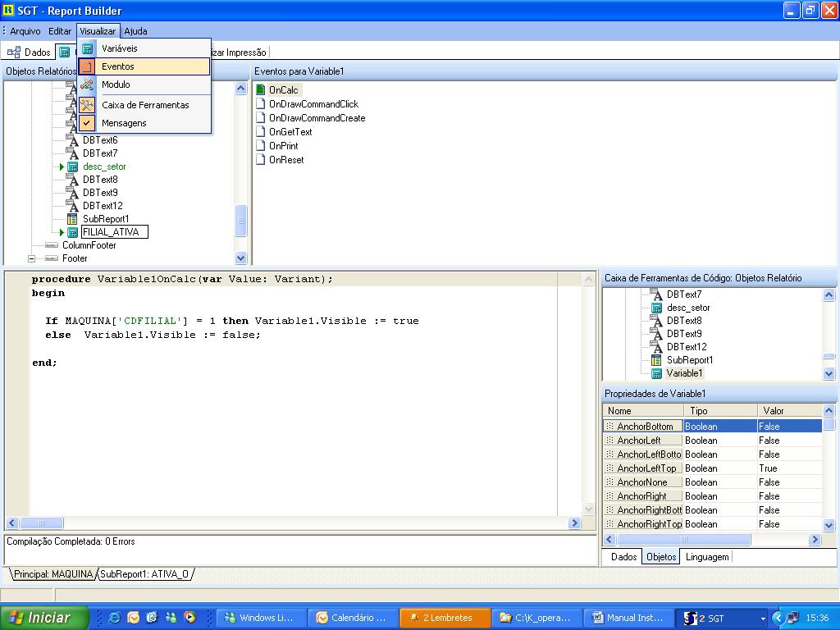840x630 pixels.
Task: Click the Modulo icon in Visualizar menu
Action: point(88,84)
